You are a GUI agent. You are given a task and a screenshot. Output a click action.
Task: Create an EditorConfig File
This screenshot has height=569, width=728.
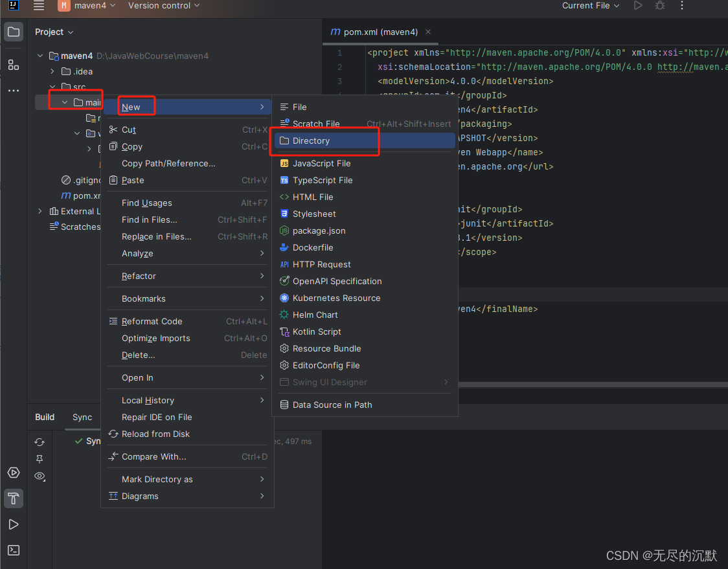pyautogui.click(x=363, y=365)
